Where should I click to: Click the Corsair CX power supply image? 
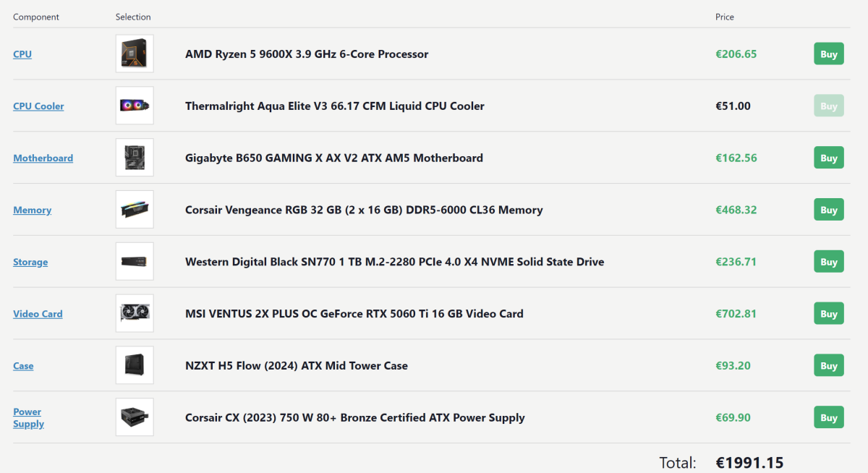click(135, 417)
